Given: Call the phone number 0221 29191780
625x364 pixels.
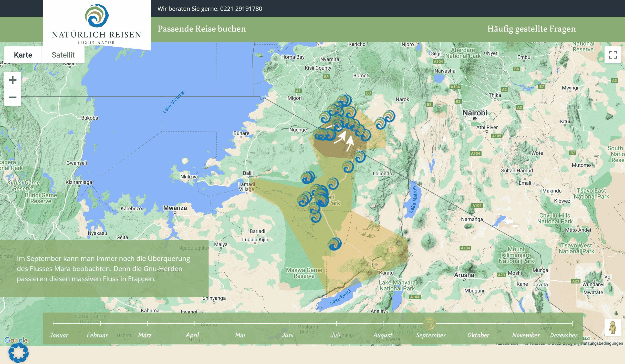Looking at the screenshot, I should (241, 9).
